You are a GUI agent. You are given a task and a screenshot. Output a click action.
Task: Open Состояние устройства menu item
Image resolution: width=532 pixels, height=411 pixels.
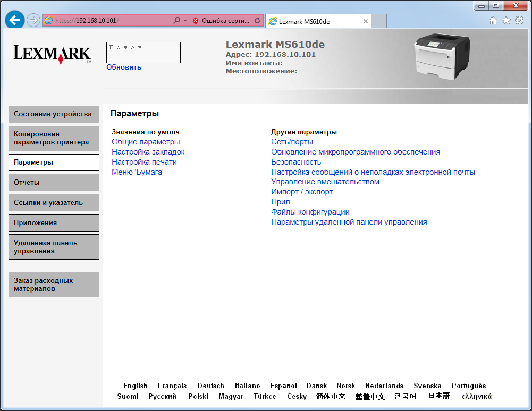pyautogui.click(x=54, y=114)
